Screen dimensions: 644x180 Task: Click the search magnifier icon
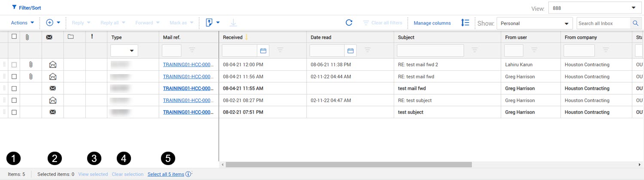point(635,23)
